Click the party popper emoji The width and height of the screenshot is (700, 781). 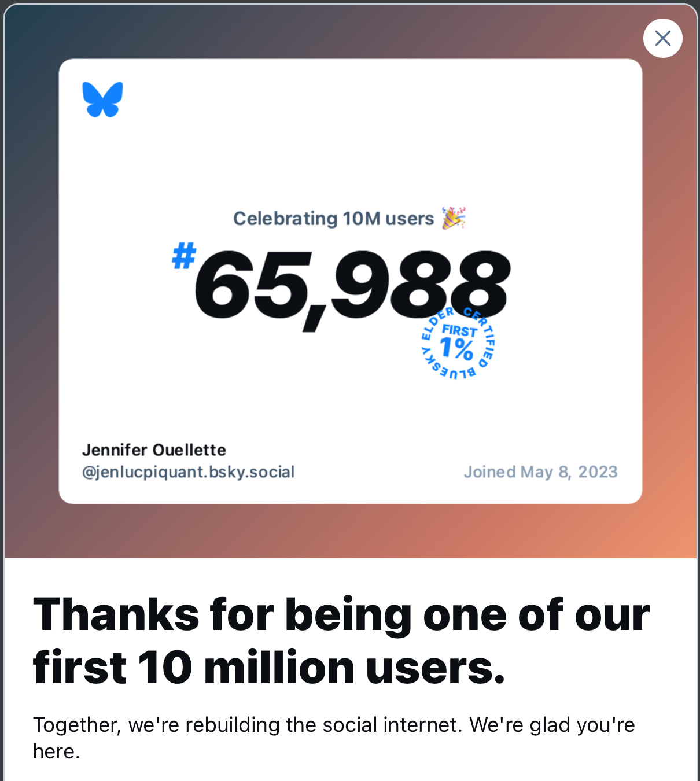coord(454,218)
